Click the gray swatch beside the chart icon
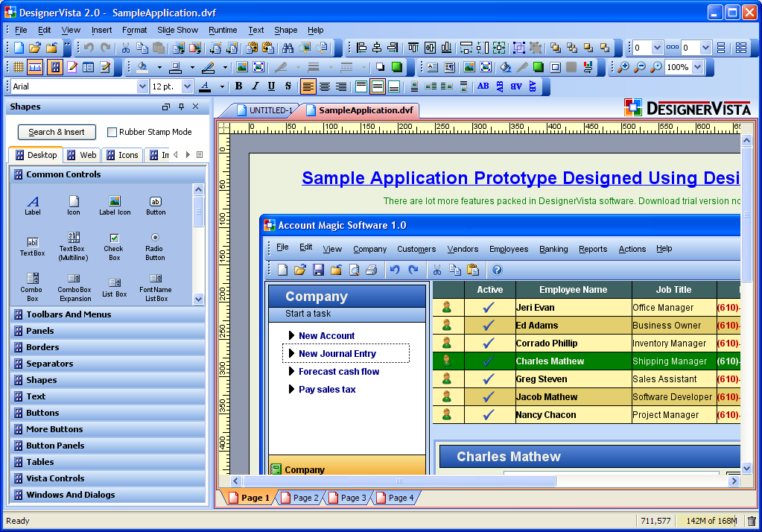The width and height of the screenshot is (762, 532). 571,67
